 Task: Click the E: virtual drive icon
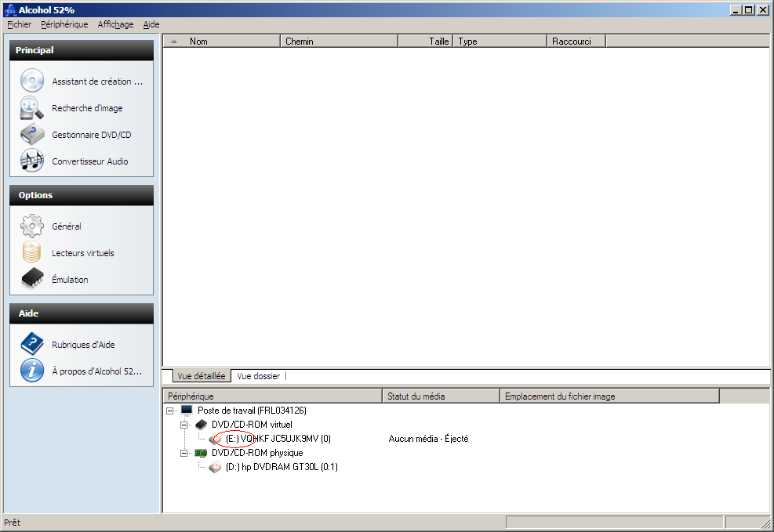coord(215,438)
